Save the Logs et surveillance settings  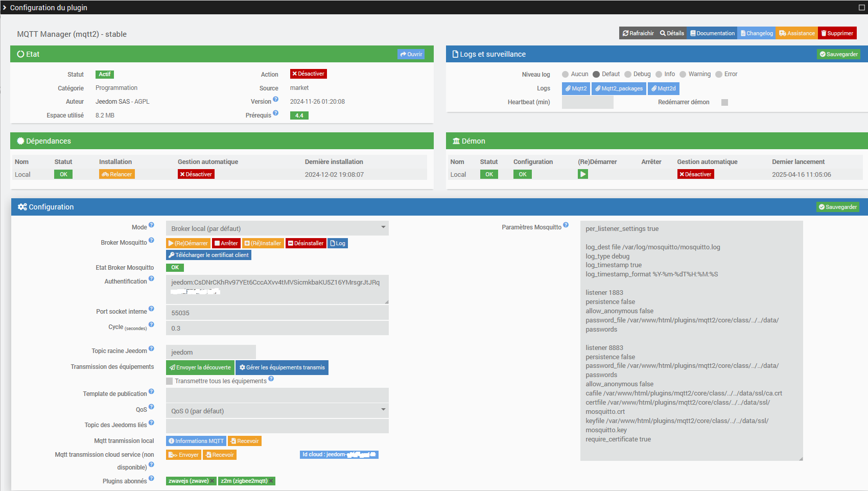839,54
